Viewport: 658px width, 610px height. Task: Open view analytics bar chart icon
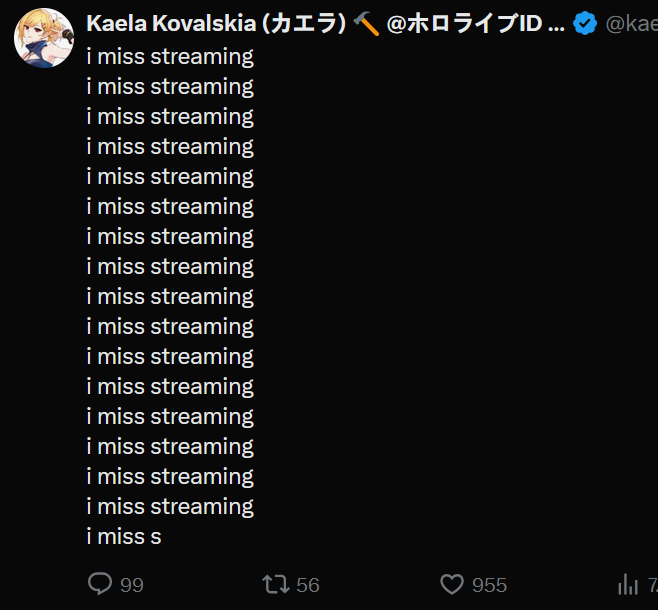(628, 584)
